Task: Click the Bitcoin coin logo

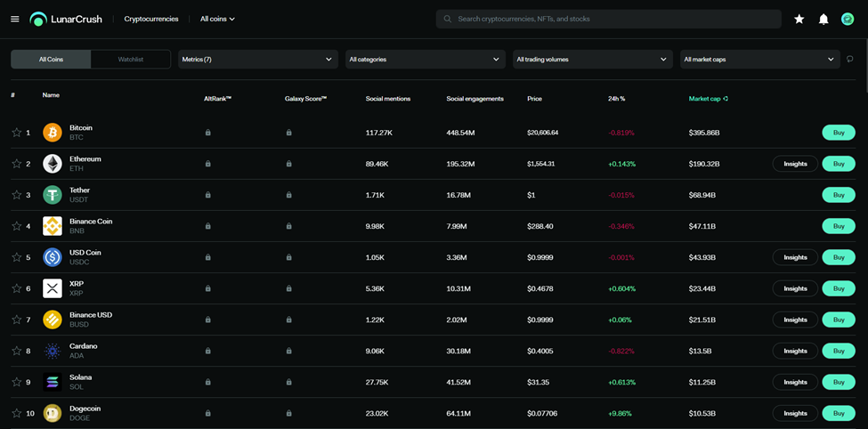Action: (x=53, y=133)
